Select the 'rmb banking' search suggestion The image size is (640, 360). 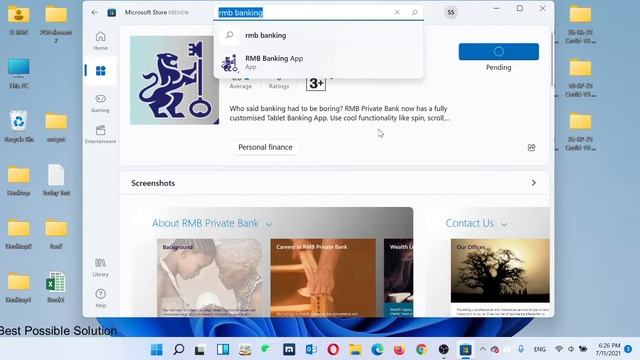(318, 36)
